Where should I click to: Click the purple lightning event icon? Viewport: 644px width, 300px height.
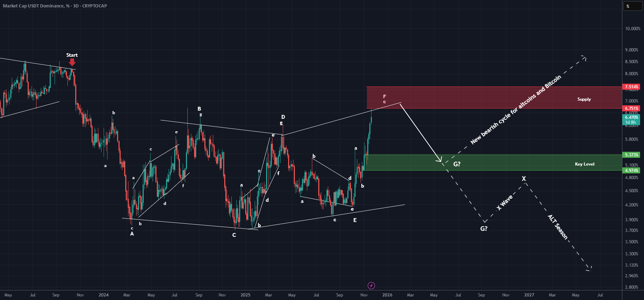[371, 285]
